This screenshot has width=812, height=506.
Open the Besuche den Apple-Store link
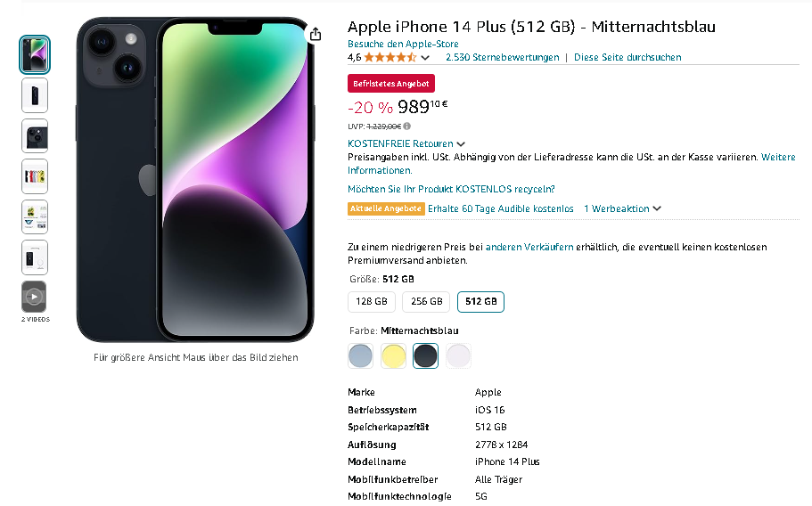[x=403, y=44]
